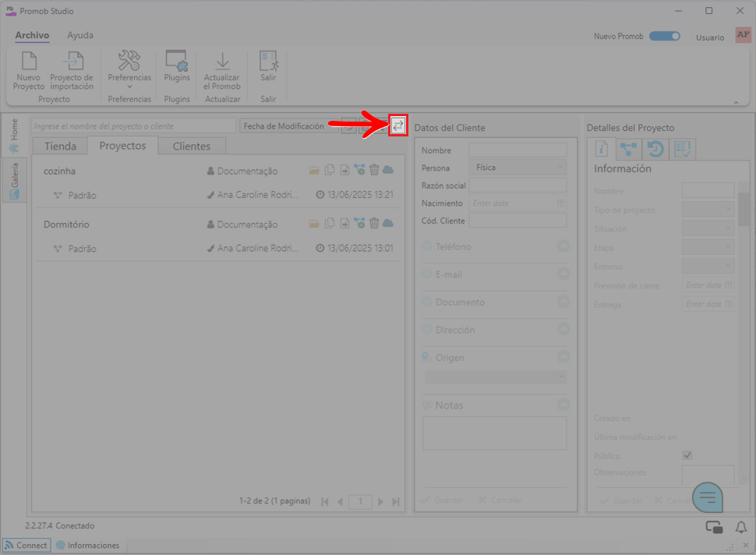
Task: Open the Home side tab
Action: (14, 136)
